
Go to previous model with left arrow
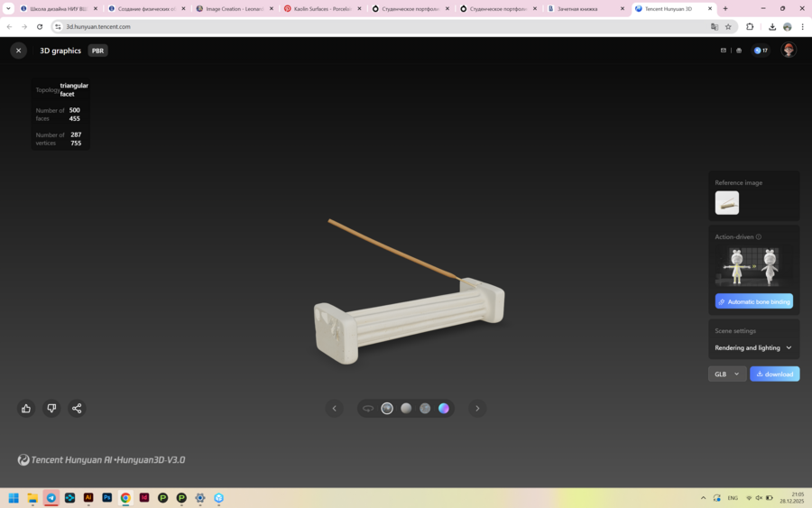(x=334, y=409)
